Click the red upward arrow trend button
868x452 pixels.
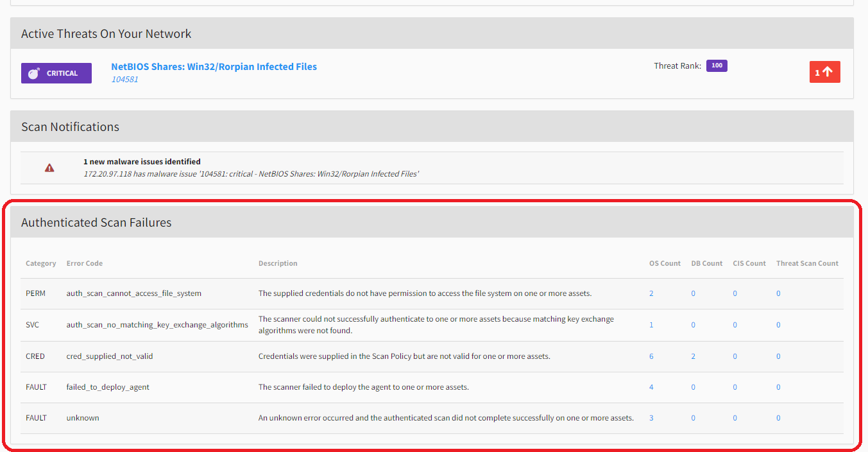click(x=824, y=73)
